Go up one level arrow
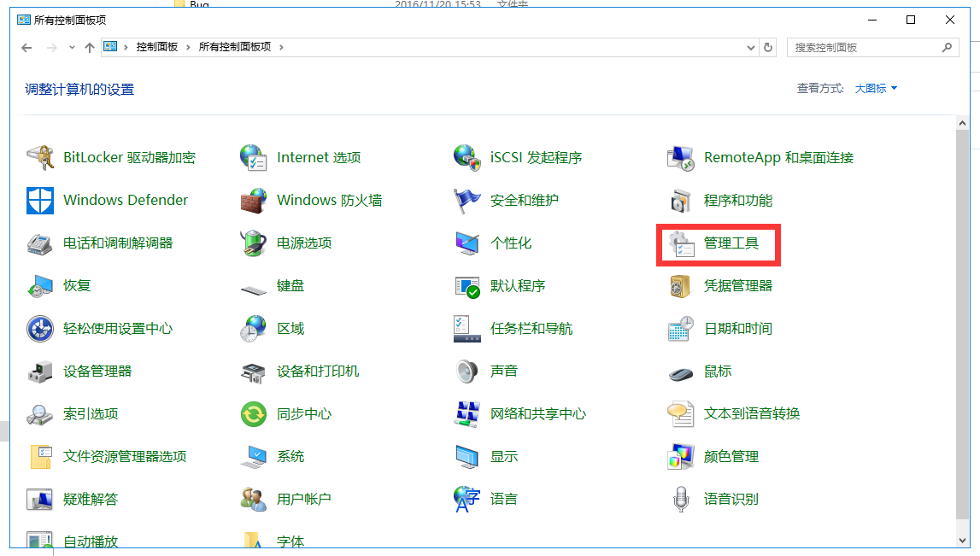 pyautogui.click(x=90, y=48)
